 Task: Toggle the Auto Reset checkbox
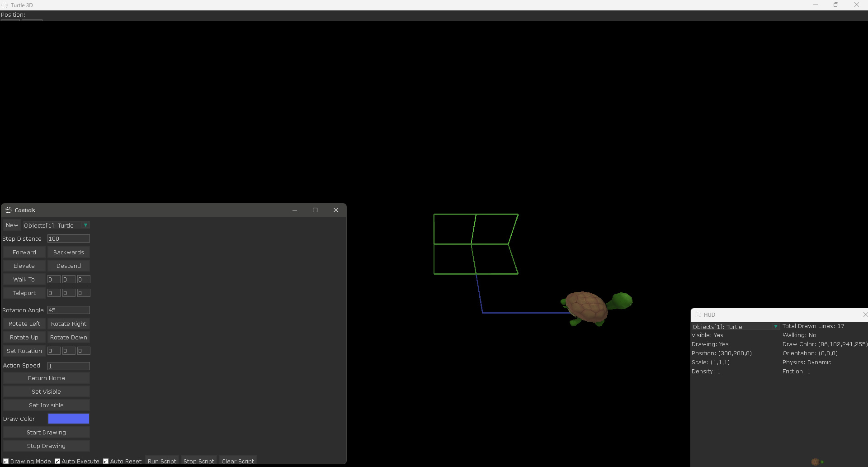point(106,461)
